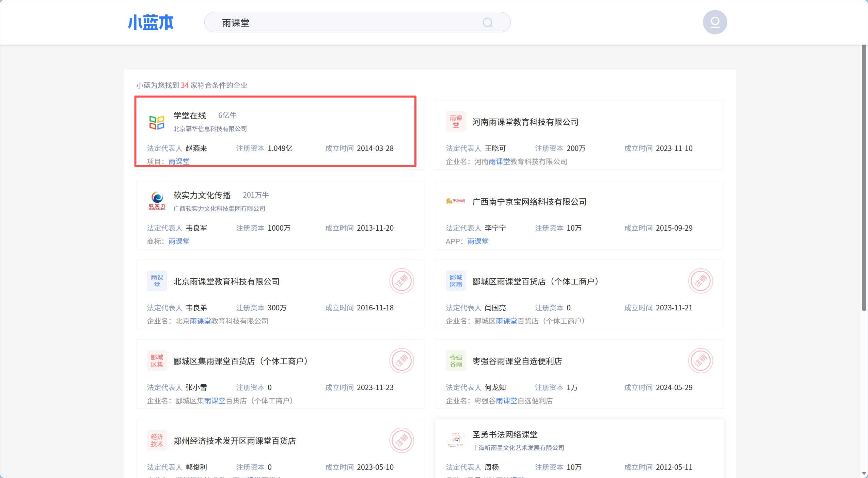The height and width of the screenshot is (478, 868).
Task: Click 注销 stamp on 北京雨课堂教育科技 card
Action: tap(401, 281)
